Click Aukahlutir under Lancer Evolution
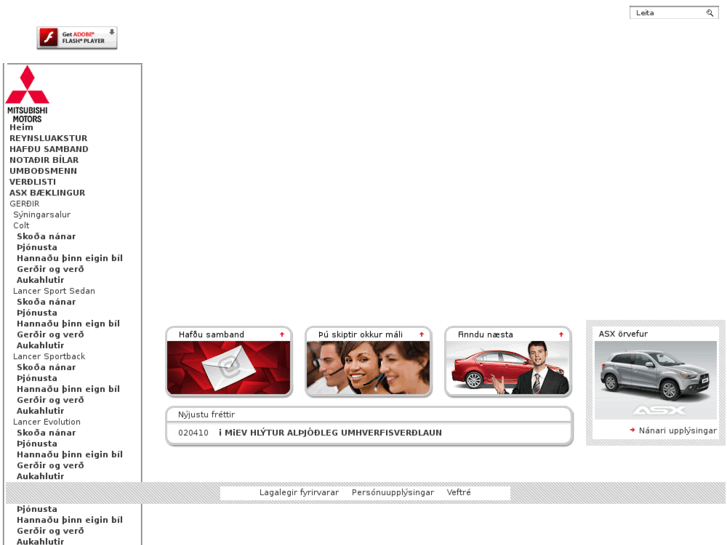Viewport: 727px width, 545px height. point(40,476)
